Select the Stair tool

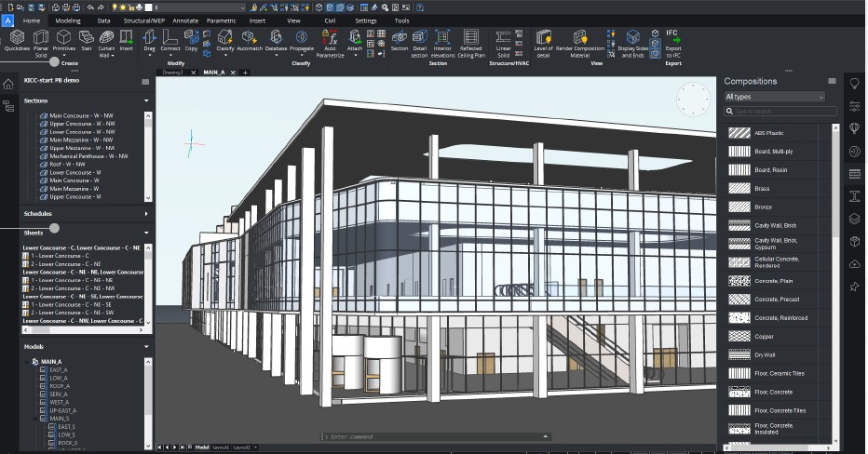[x=87, y=41]
